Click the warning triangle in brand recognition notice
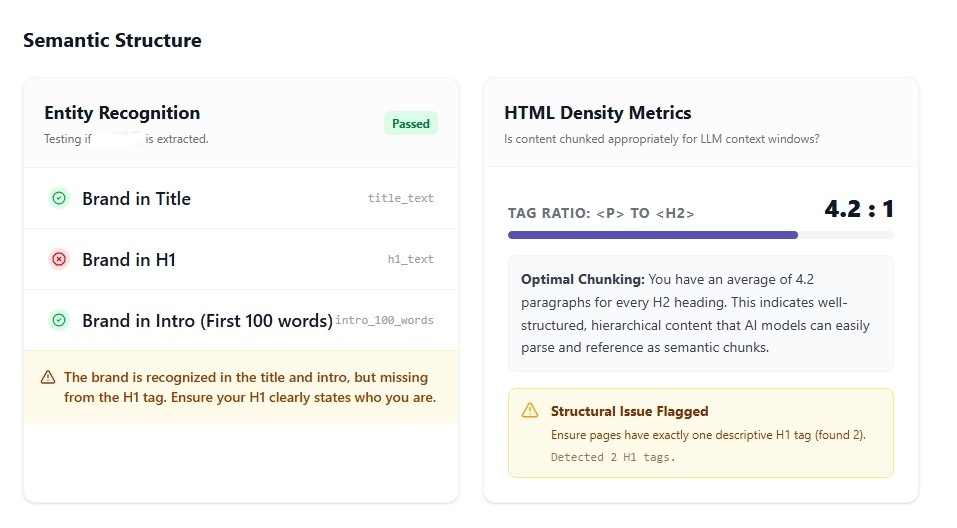 tap(48, 377)
